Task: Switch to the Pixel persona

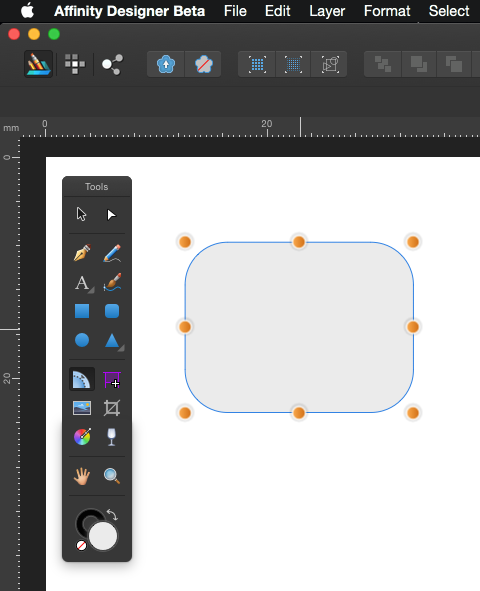Action: (x=75, y=64)
